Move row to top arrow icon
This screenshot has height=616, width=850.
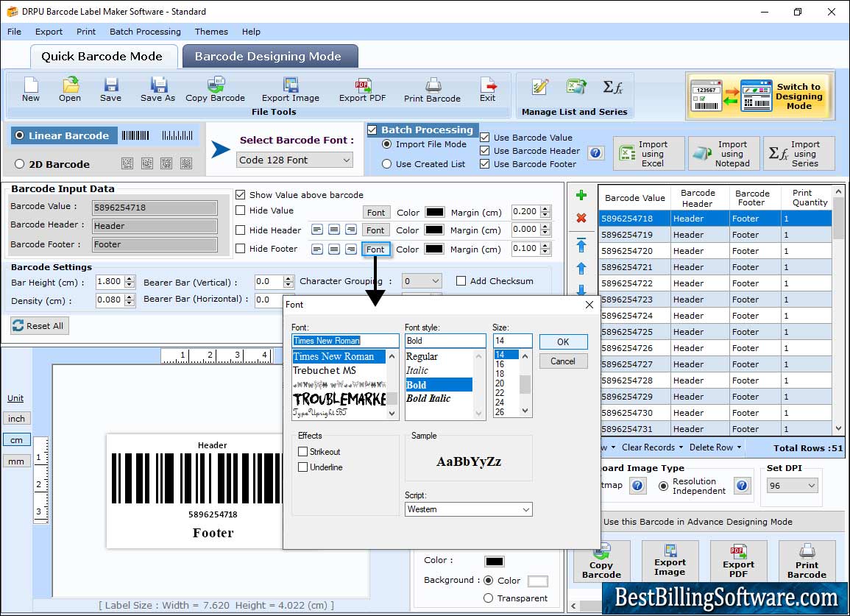(581, 245)
